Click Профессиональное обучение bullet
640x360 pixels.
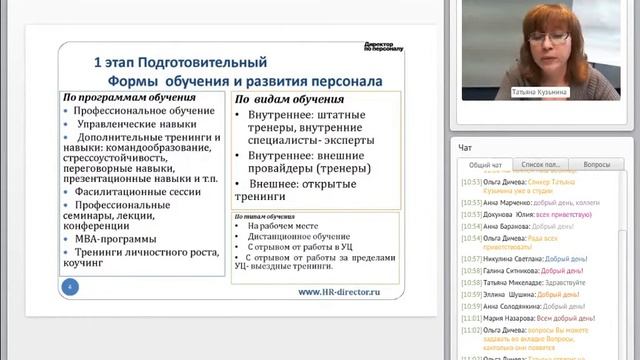tap(139, 111)
